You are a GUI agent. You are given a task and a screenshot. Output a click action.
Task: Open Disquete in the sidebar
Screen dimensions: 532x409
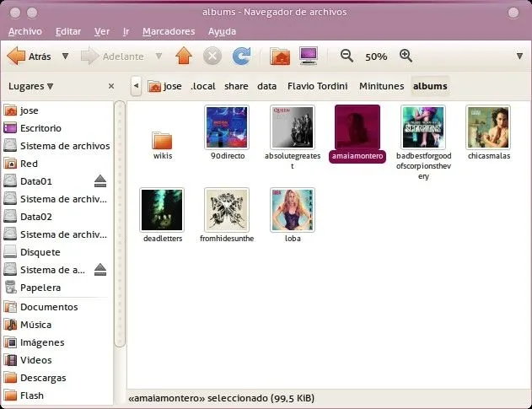click(x=57, y=252)
